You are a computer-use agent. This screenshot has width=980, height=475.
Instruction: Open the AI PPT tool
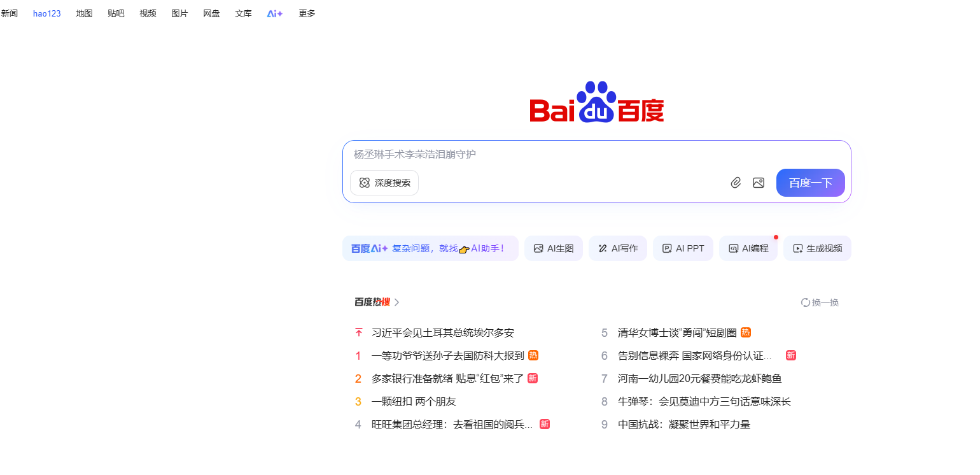click(x=683, y=248)
